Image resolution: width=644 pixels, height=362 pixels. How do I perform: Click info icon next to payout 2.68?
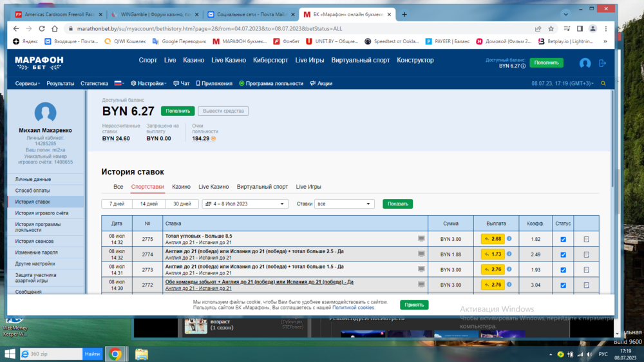(x=509, y=239)
